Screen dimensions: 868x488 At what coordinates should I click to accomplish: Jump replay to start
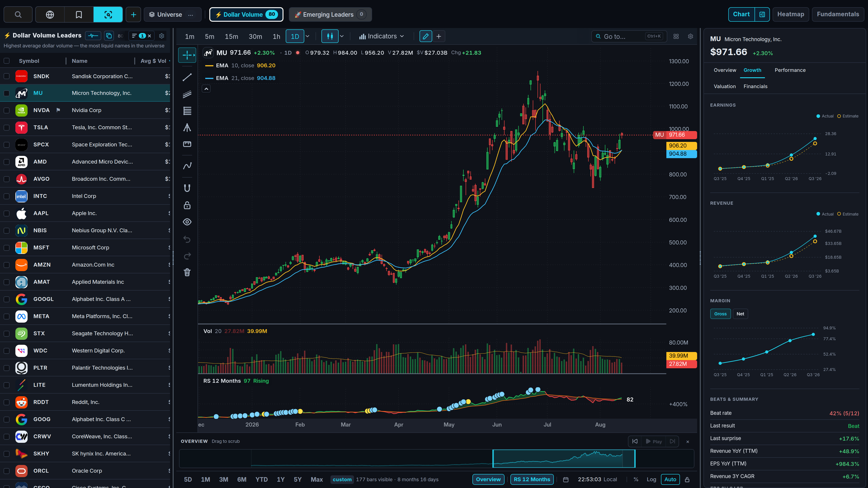click(635, 441)
